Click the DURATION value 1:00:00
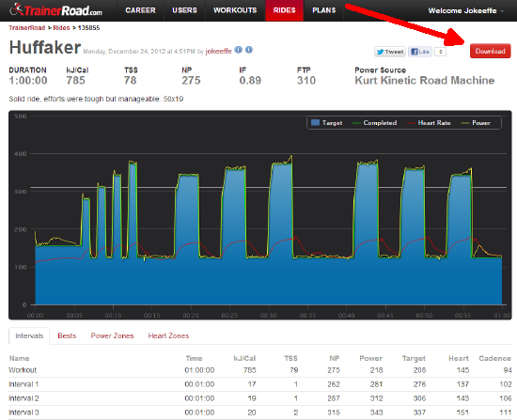 point(28,81)
